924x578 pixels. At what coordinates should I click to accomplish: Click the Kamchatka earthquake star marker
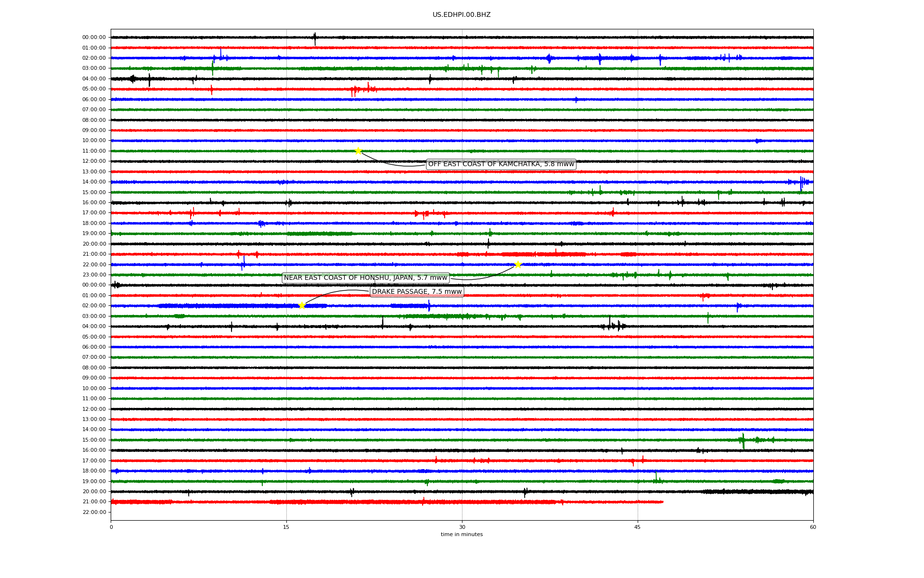[x=358, y=151]
